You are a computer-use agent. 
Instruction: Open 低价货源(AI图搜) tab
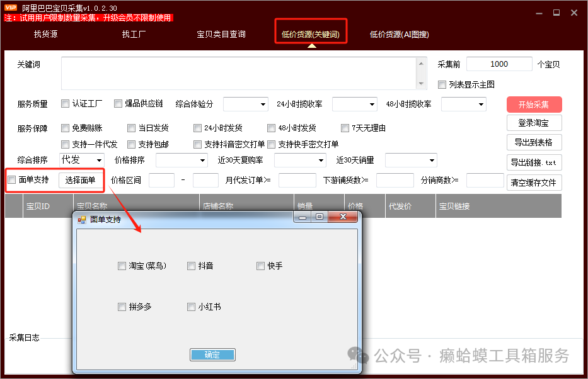click(x=400, y=35)
